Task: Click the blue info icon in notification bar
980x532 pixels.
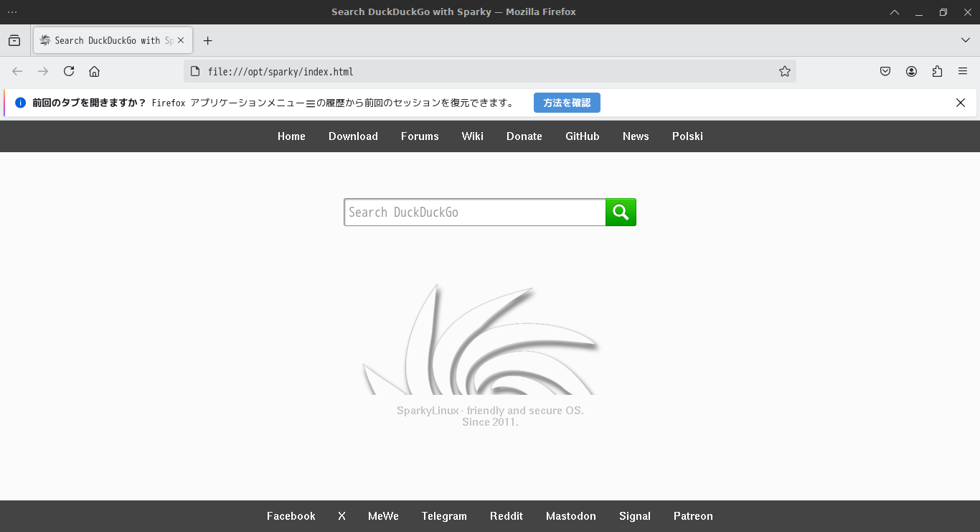Action: click(x=20, y=103)
